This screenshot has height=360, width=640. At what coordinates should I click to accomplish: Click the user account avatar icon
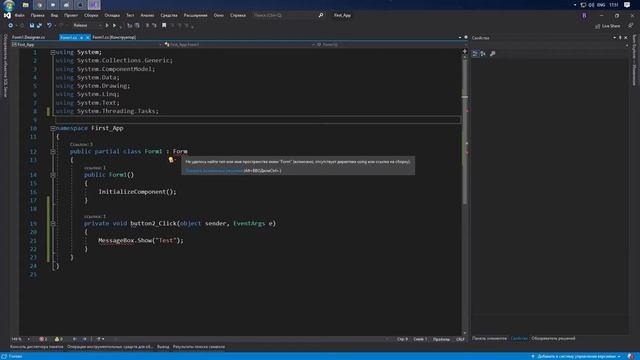tap(584, 16)
